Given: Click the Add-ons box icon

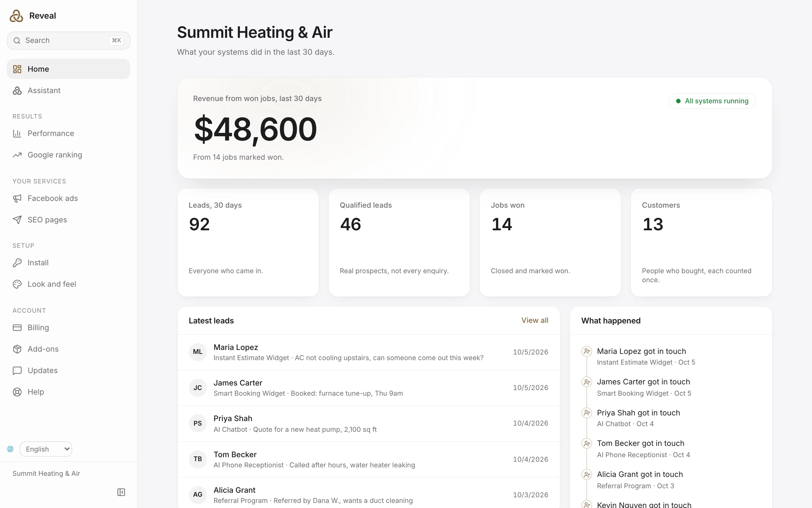Looking at the screenshot, I should (x=17, y=349).
